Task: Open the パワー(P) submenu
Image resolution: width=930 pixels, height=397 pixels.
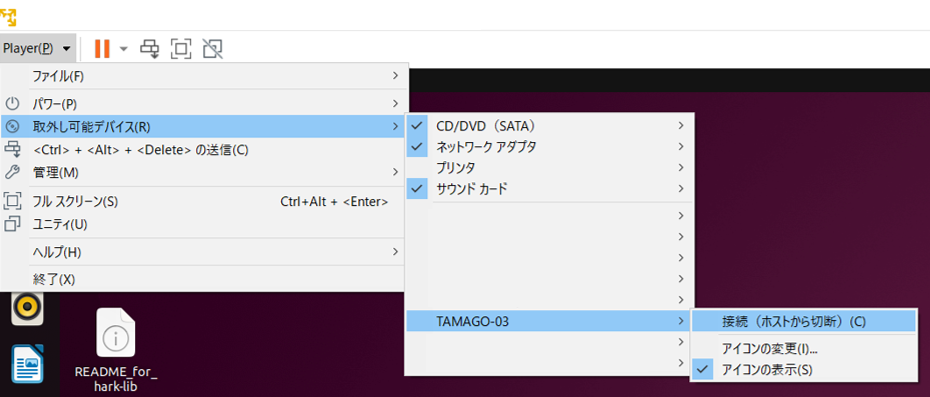Action: (204, 104)
